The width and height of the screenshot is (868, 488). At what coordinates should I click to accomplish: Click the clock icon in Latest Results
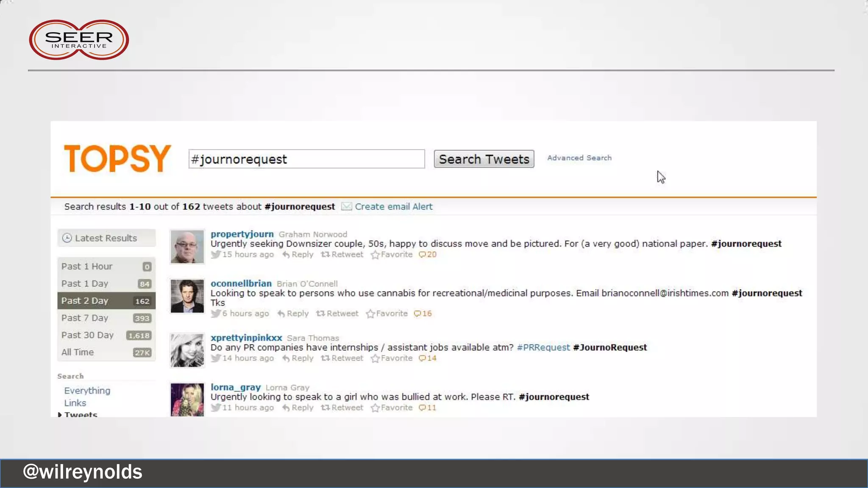click(x=67, y=238)
